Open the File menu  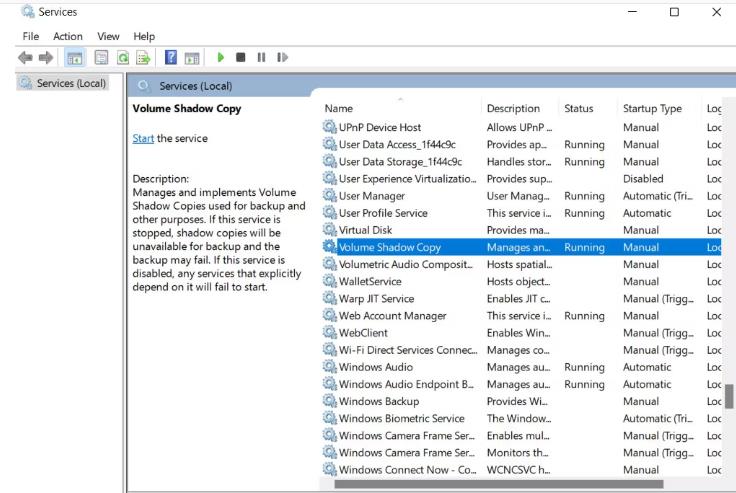coord(31,36)
